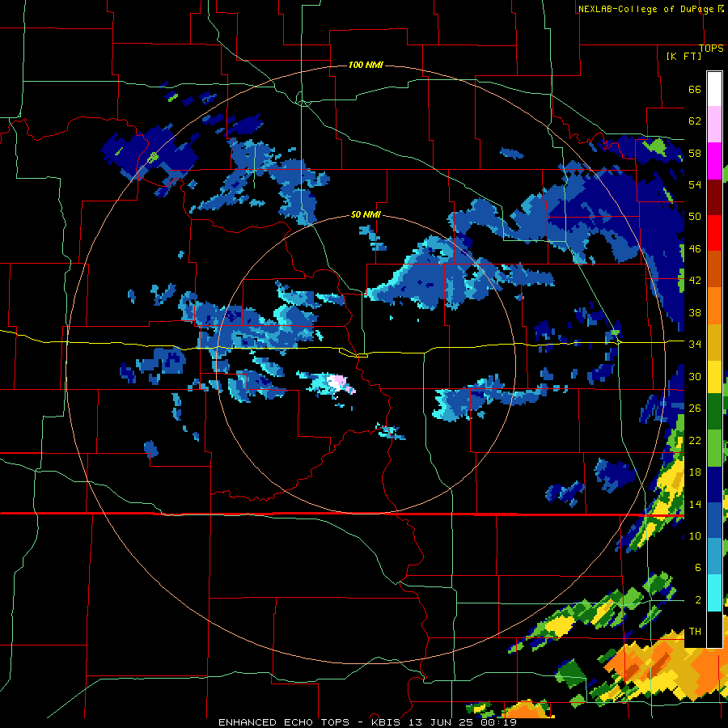Select the light green legend swatch
728x728 pixels.
714,448
